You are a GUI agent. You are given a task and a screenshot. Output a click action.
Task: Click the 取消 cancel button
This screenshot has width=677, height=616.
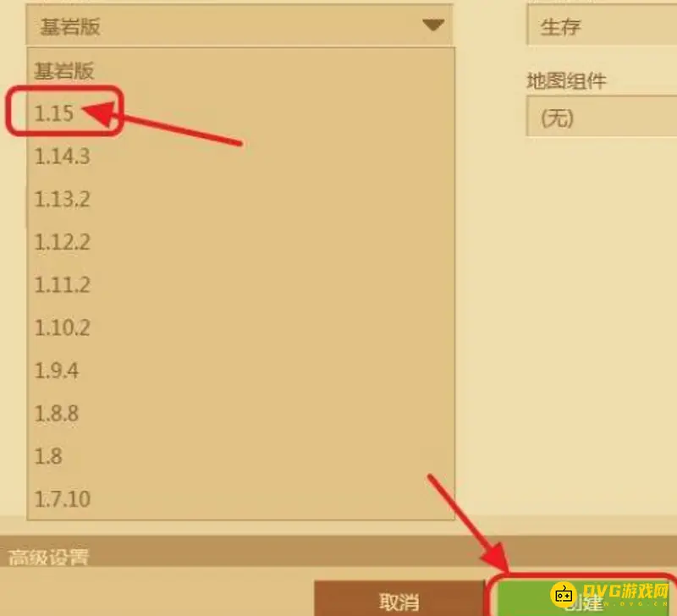pyautogui.click(x=399, y=599)
